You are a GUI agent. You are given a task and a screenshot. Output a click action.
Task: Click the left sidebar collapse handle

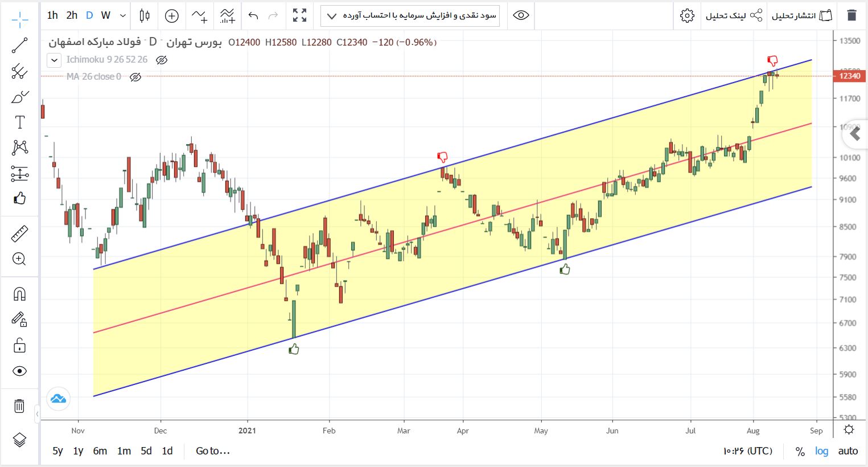pos(37,414)
